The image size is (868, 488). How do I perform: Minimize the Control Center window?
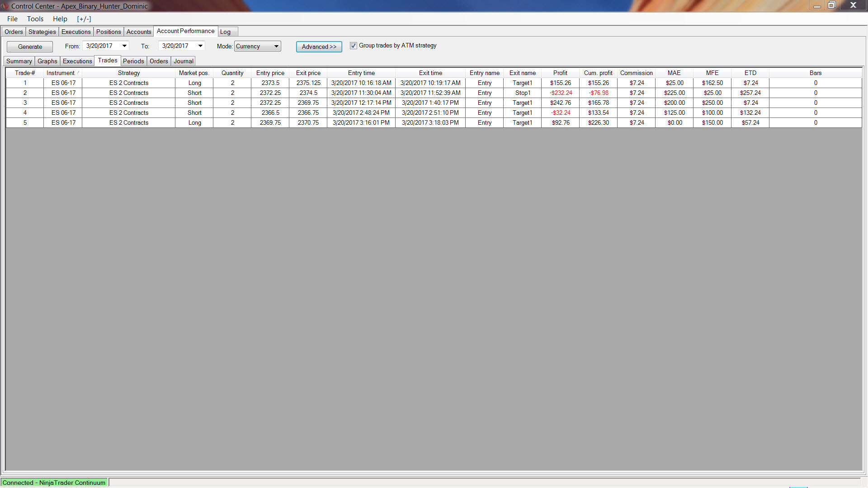tap(817, 5)
